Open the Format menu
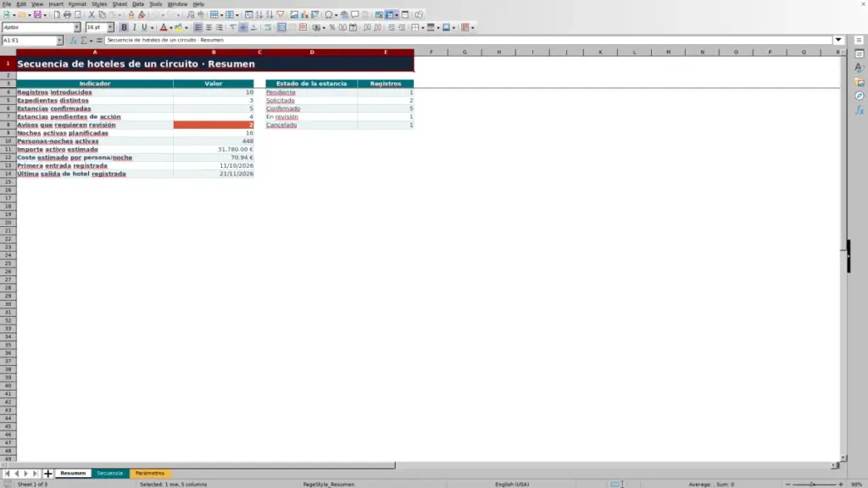Image resolution: width=868 pixels, height=488 pixels. pyautogui.click(x=77, y=4)
